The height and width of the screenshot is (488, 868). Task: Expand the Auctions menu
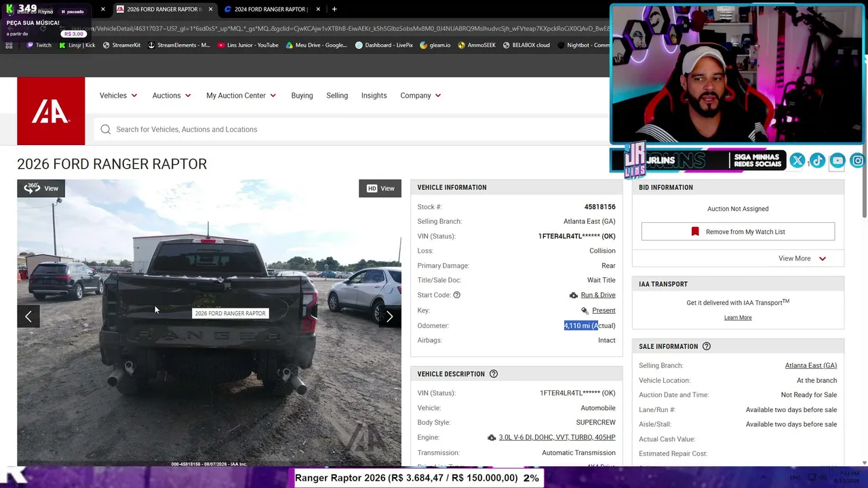coord(172,96)
